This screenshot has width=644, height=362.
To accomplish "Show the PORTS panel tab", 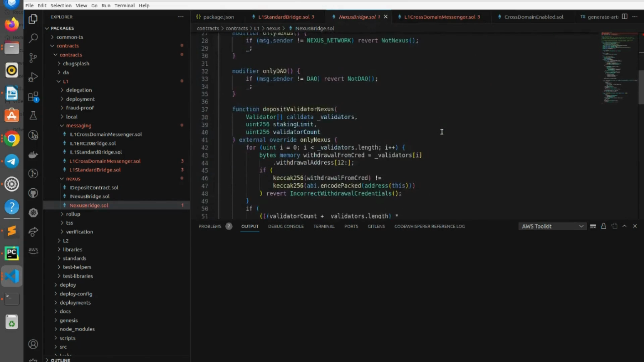I will coord(351,226).
